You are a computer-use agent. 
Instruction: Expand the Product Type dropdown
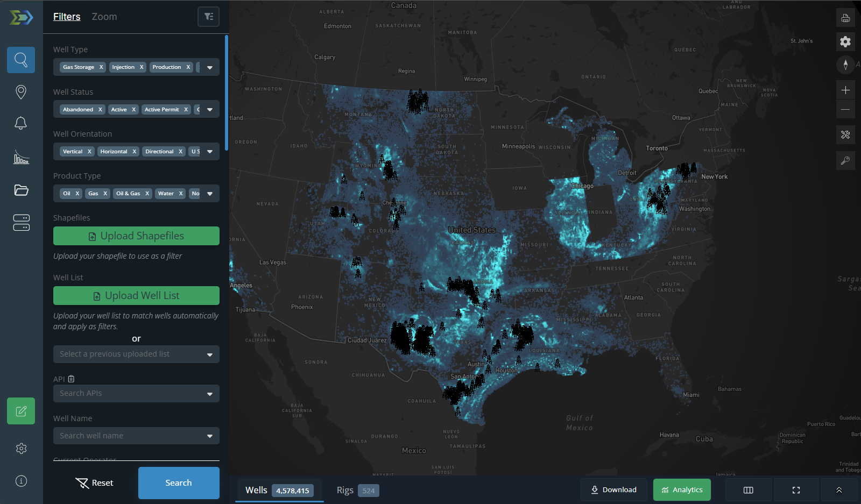click(210, 194)
